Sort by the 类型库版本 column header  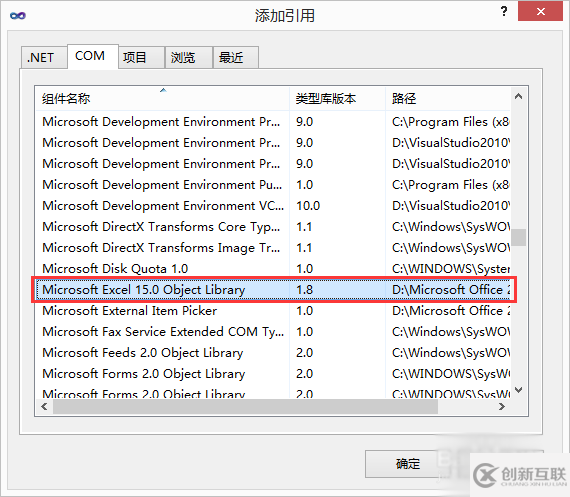pos(337,99)
